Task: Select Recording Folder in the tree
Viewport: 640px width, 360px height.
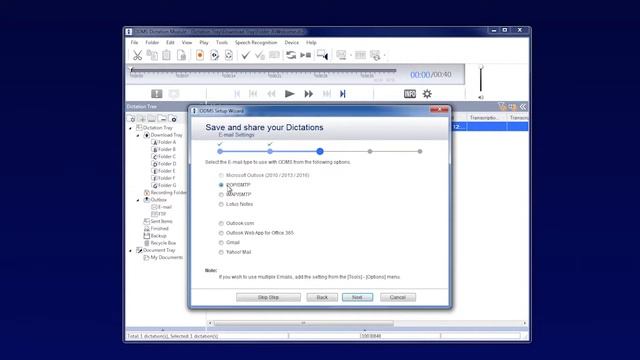Action: pyautogui.click(x=169, y=193)
